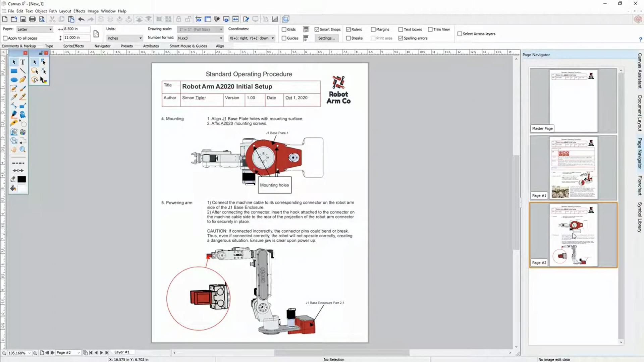
Task: Choose the Oval drawing tool
Action: [x=14, y=79]
